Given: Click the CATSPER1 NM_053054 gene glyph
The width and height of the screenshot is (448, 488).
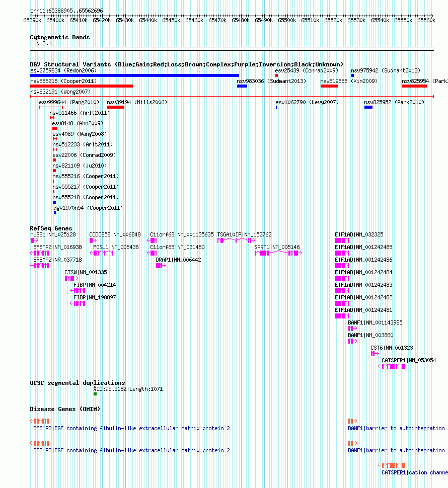Looking at the screenshot, I should [392, 366].
